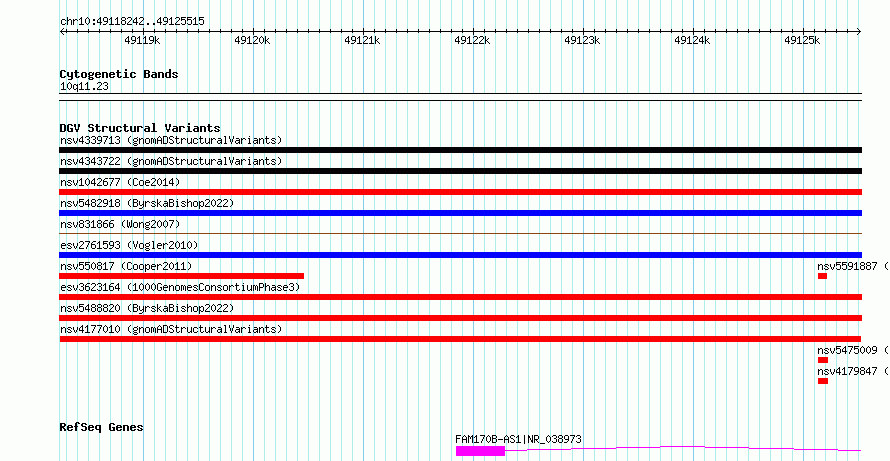Click the 10q11.23 cytogenetic band label
This screenshot has width=890, height=461.
point(84,87)
